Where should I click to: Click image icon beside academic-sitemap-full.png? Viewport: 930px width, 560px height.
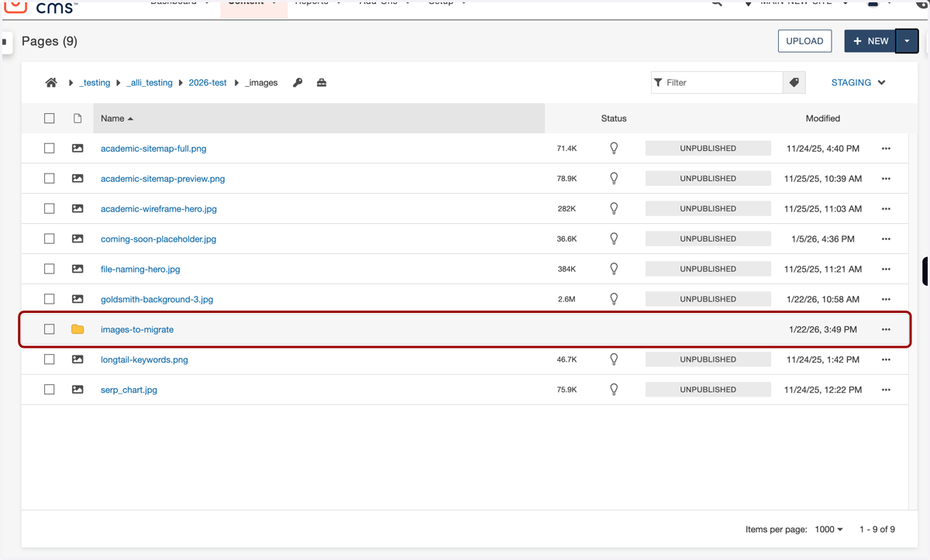click(x=77, y=148)
